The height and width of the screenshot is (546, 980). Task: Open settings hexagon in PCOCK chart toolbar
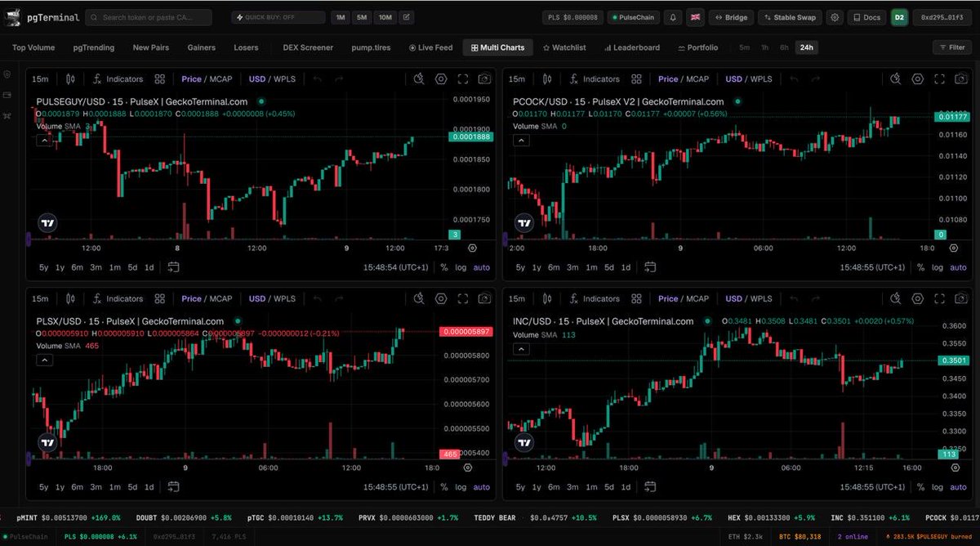point(918,79)
